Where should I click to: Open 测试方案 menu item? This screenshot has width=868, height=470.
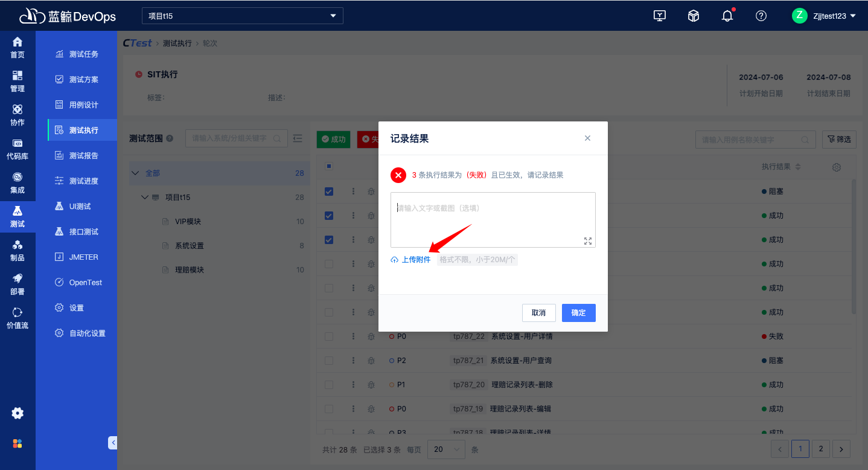click(82, 80)
